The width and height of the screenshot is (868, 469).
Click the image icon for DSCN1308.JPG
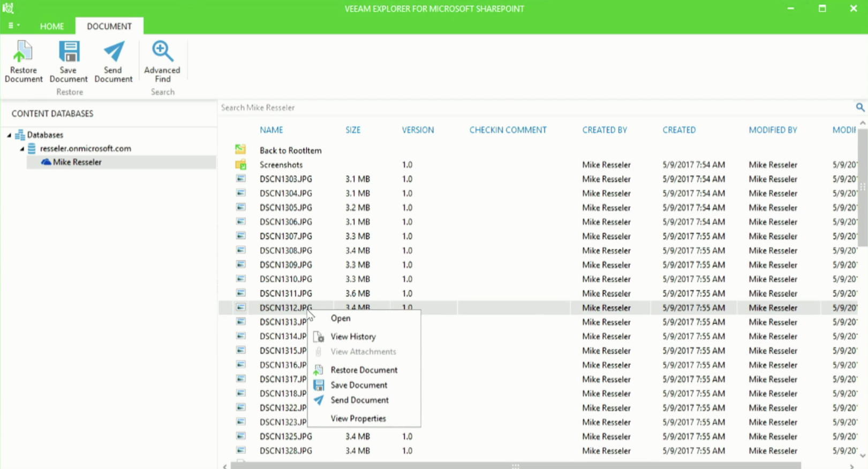click(241, 250)
